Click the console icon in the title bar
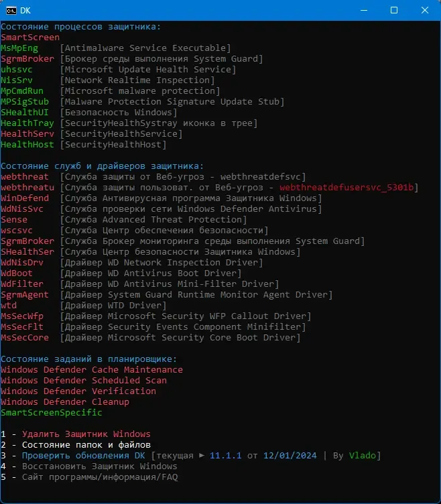Image resolution: width=441 pixels, height=504 pixels. click(x=11, y=10)
